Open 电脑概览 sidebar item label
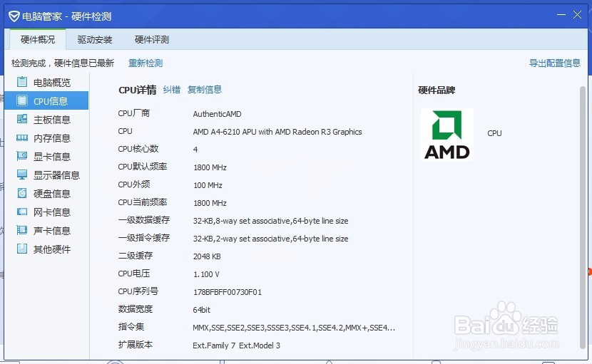592x364 pixels. 52,83
